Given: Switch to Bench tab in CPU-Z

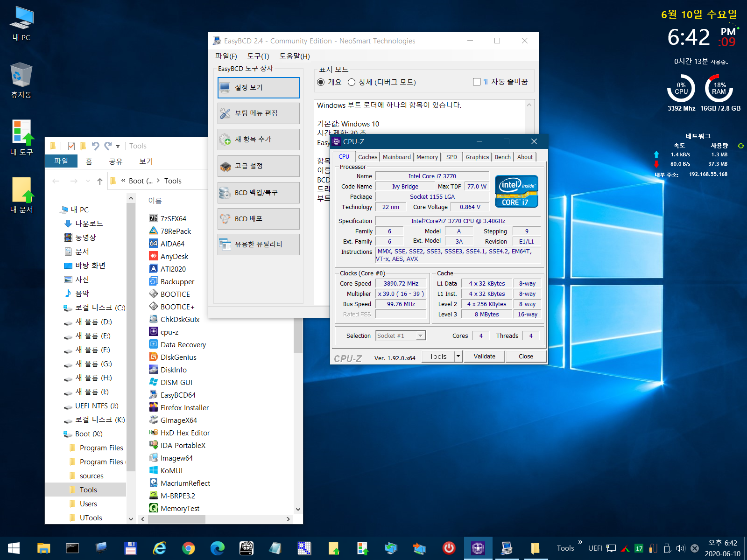Looking at the screenshot, I should (x=503, y=157).
